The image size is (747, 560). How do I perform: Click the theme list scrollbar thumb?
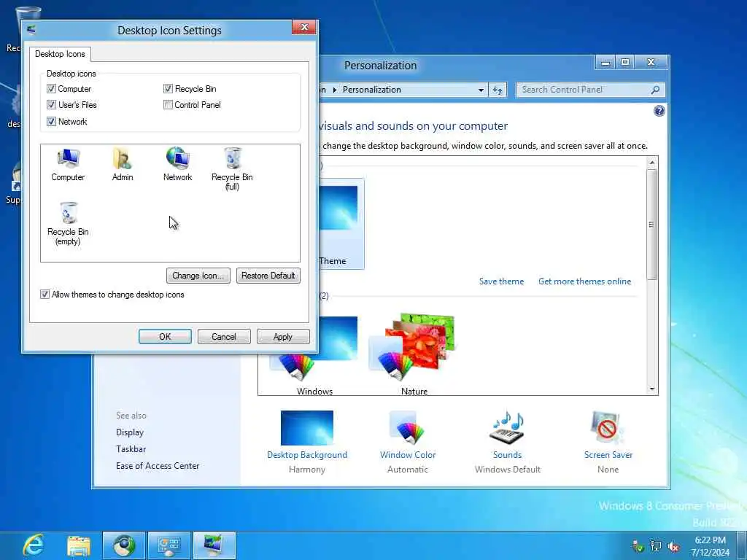(x=652, y=225)
